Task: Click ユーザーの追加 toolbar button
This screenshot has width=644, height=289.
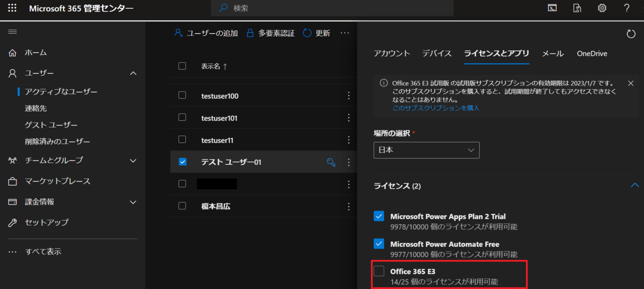Action: click(206, 33)
